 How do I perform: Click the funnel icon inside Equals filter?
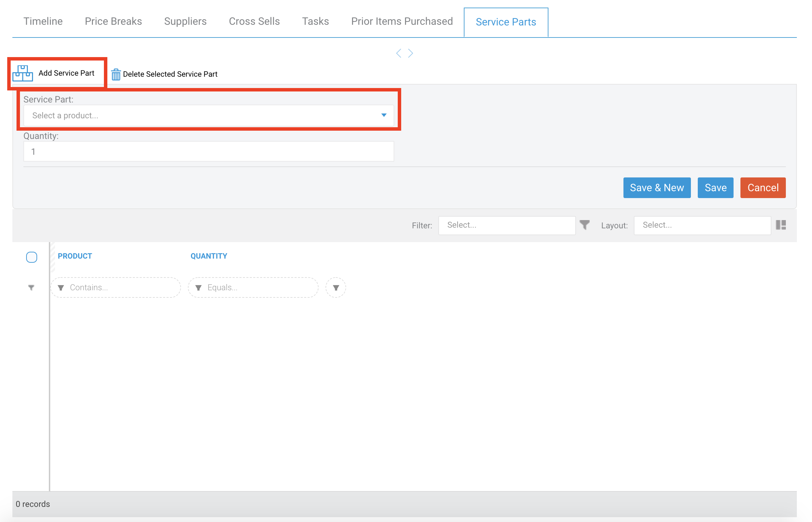point(199,288)
